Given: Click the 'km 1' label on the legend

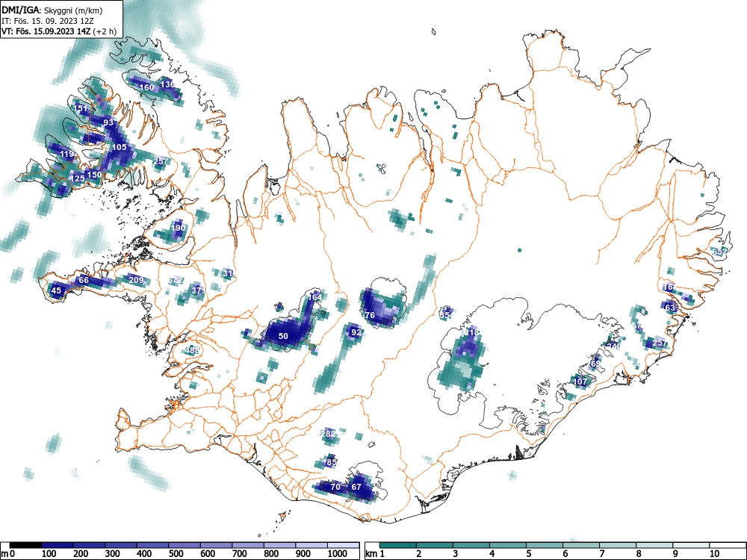Looking at the screenshot, I should click(375, 554).
